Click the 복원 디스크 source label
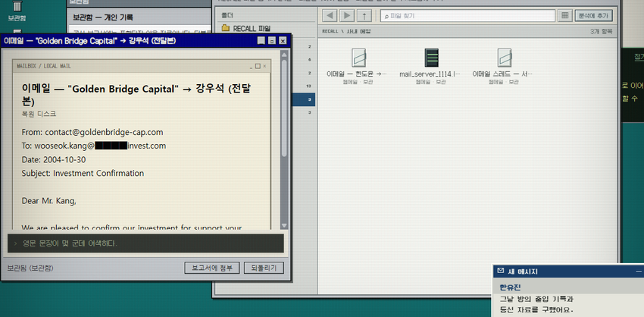Image resolution: width=644 pixels, height=317 pixels. click(x=39, y=114)
